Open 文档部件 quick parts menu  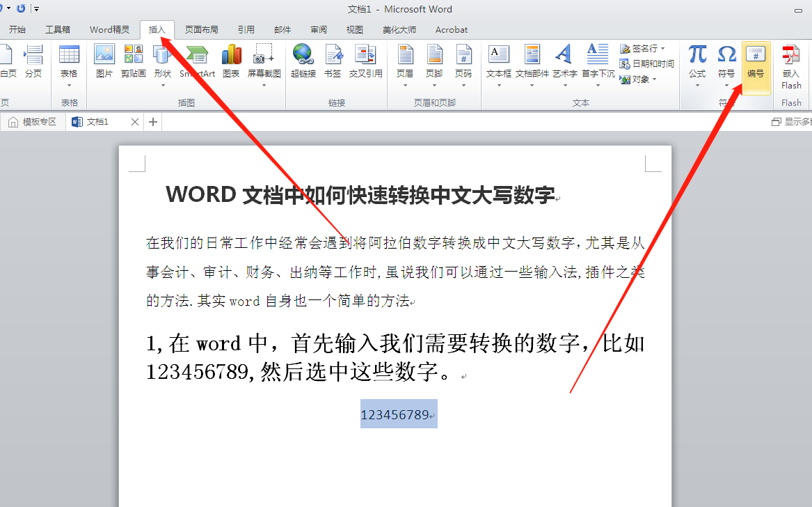[x=532, y=65]
